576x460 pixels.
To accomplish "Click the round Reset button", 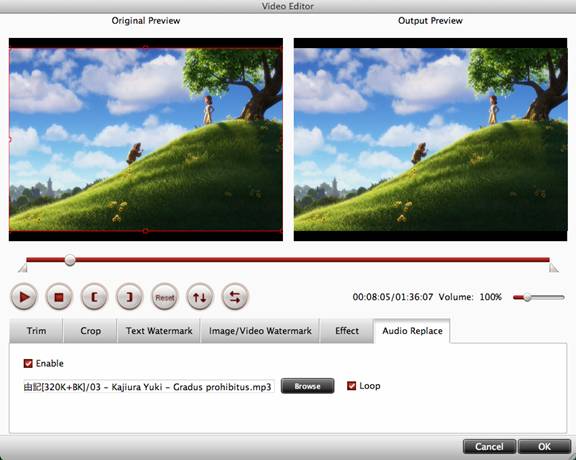I will click(x=165, y=297).
